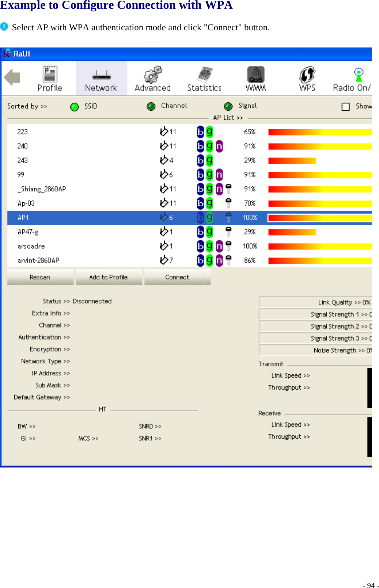Select AP47-g in the AP list
379x588 pixels.
[190, 232]
